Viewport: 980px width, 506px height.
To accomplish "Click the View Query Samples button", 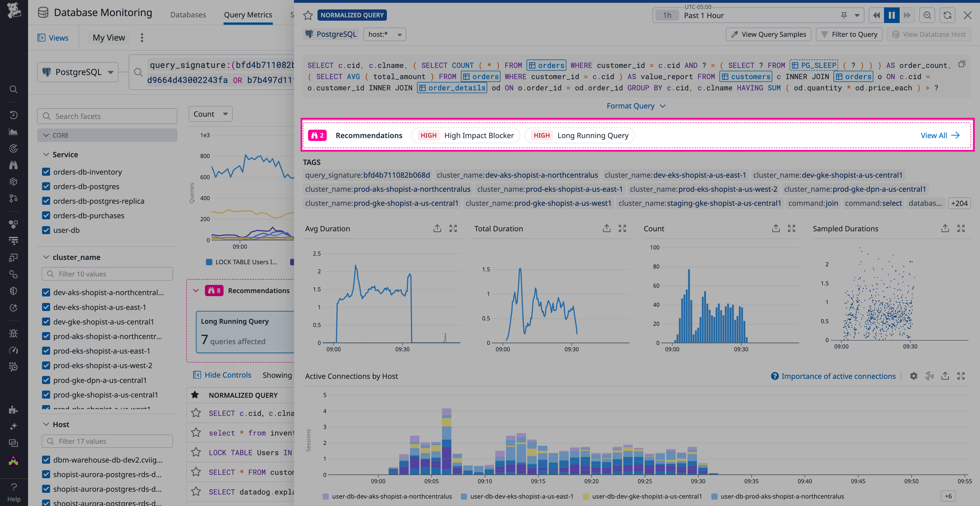I will pos(768,34).
